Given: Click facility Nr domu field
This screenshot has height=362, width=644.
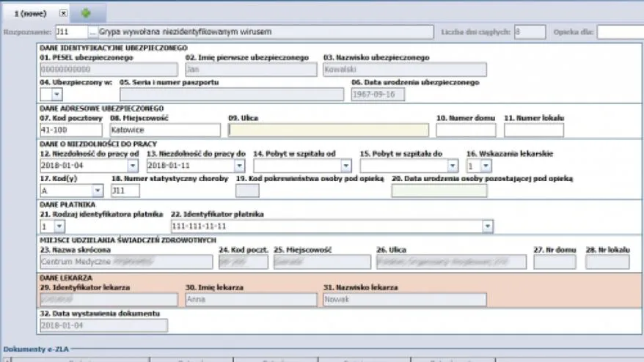Looking at the screenshot, I should (555, 262).
